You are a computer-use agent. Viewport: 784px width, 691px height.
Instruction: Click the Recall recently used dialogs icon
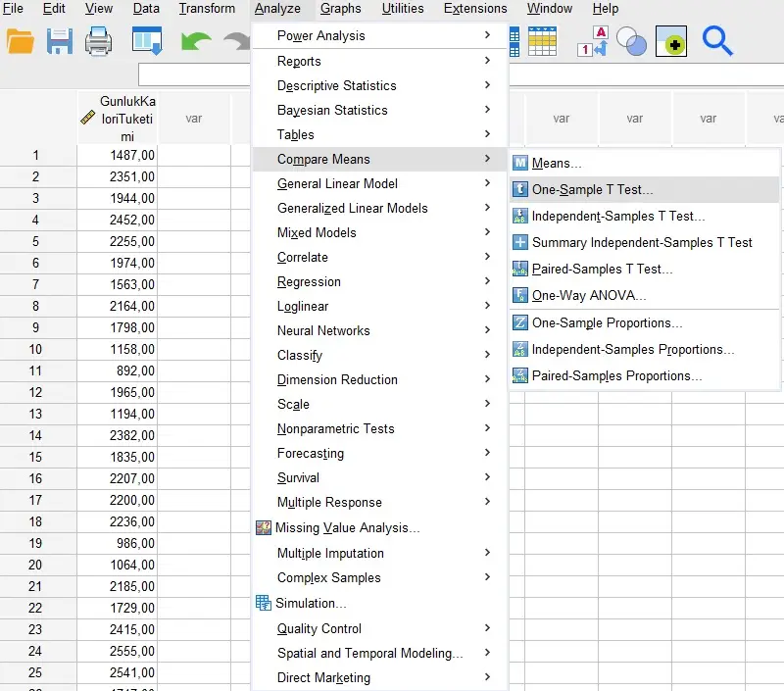tap(147, 41)
